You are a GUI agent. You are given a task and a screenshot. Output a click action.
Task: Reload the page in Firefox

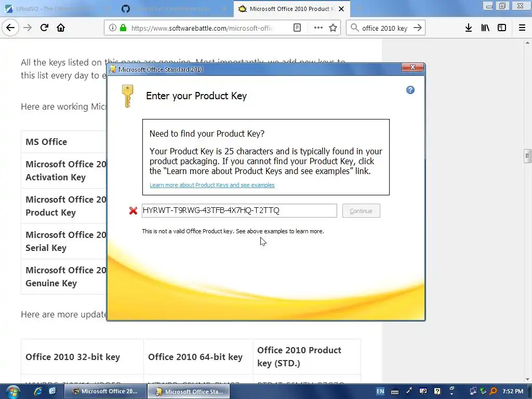44,28
